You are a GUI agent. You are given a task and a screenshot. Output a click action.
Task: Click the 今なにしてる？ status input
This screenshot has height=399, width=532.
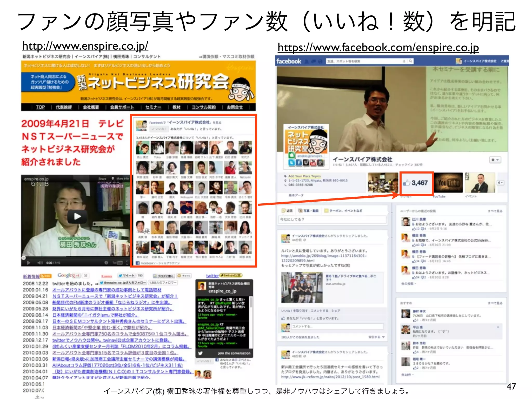[x=332, y=220]
